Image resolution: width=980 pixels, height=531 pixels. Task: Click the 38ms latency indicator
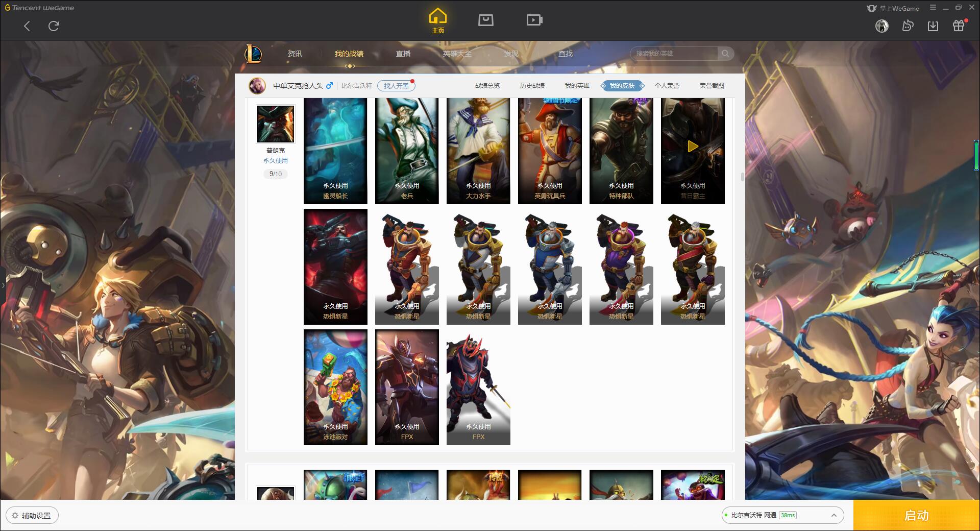[x=788, y=515]
